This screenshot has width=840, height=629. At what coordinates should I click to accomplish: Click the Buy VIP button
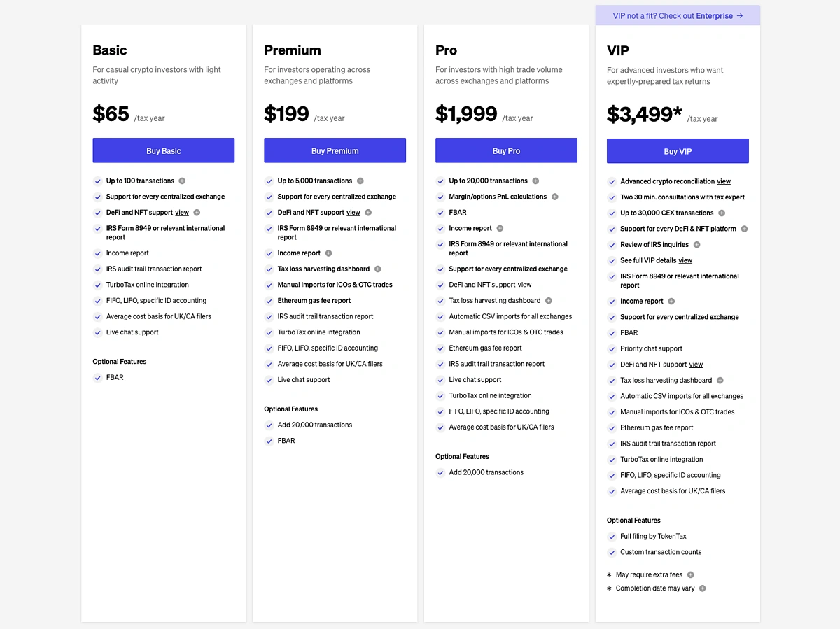click(x=678, y=150)
